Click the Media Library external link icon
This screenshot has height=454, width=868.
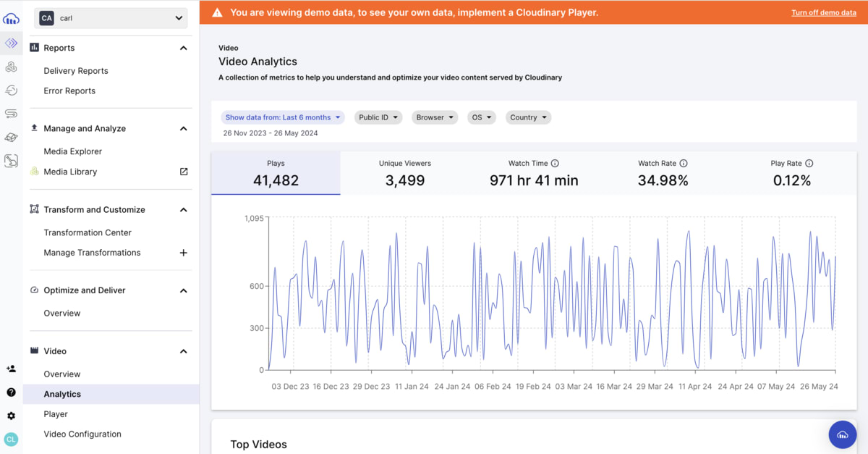[184, 172]
